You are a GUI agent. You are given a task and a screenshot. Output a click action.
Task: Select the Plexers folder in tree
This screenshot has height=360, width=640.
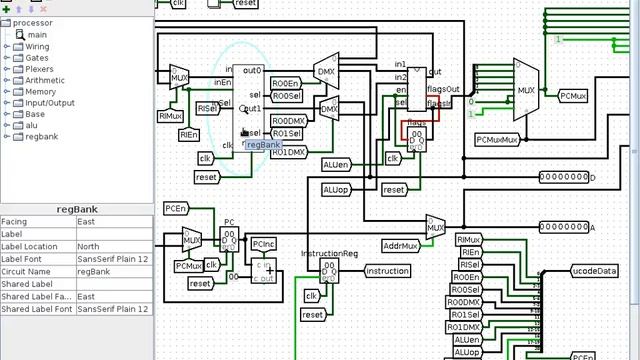(33, 69)
